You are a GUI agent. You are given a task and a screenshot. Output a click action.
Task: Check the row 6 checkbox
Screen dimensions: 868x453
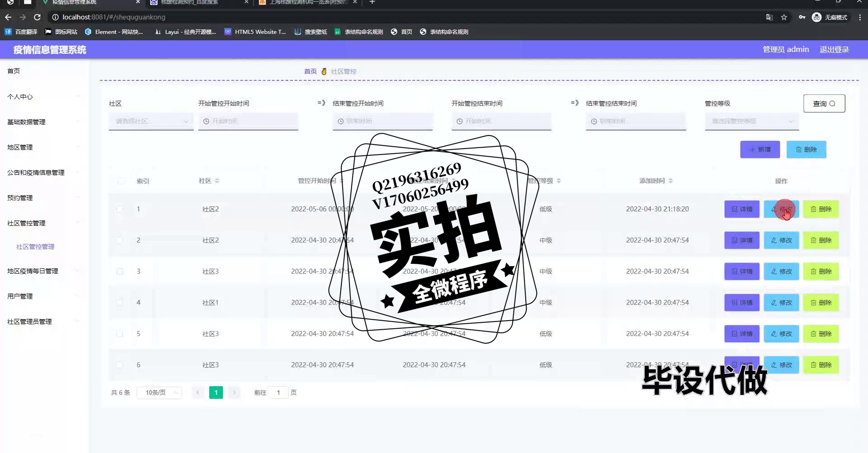120,365
